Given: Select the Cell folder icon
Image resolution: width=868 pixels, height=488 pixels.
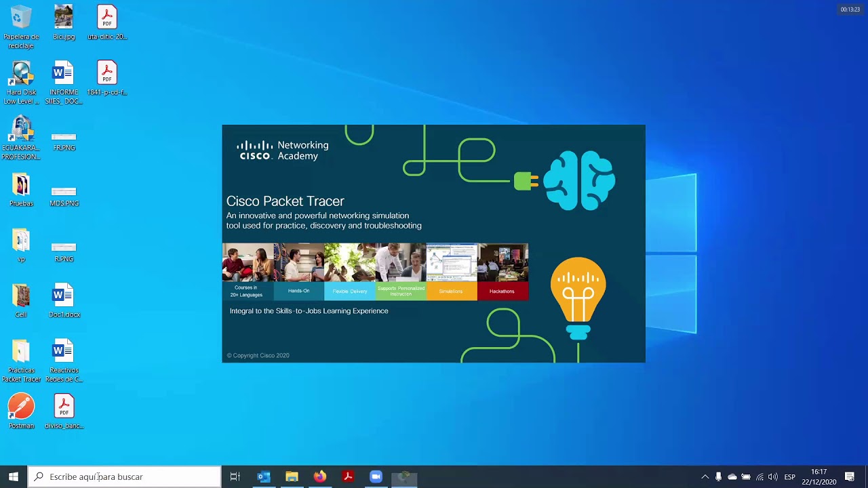Looking at the screenshot, I should 21,300.
